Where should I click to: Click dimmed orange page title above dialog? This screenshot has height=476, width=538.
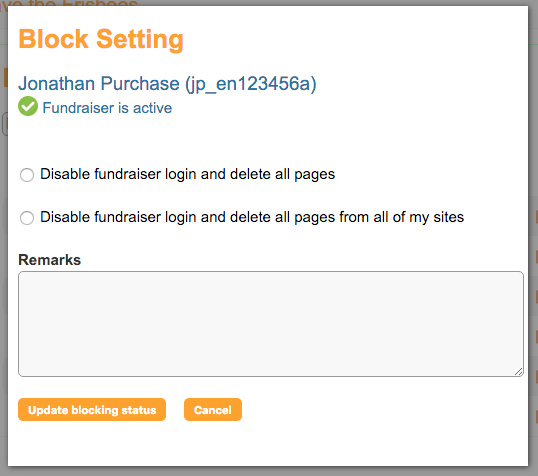[x=69, y=3]
